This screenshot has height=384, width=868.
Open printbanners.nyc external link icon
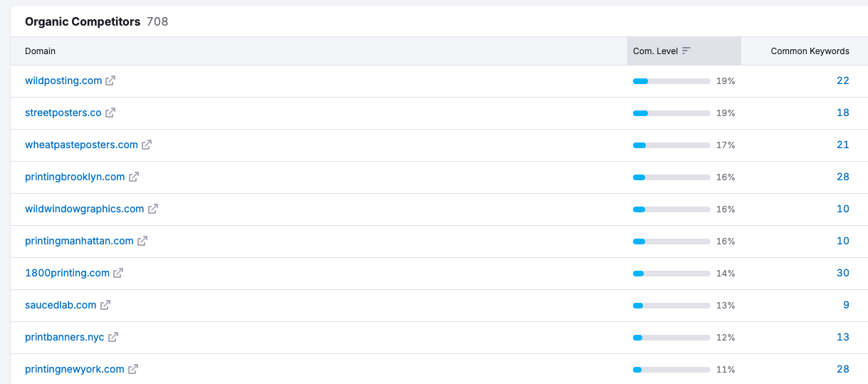tap(113, 338)
